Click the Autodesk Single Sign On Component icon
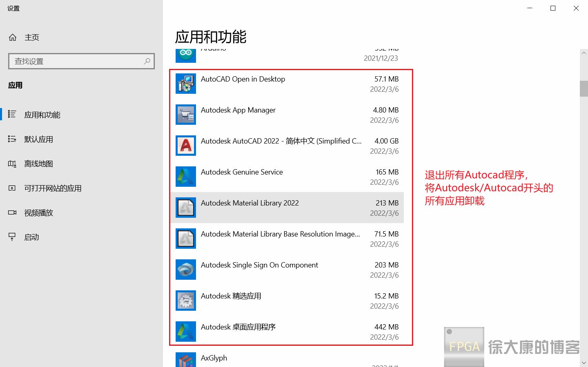The height and width of the screenshot is (367, 588). tap(186, 270)
